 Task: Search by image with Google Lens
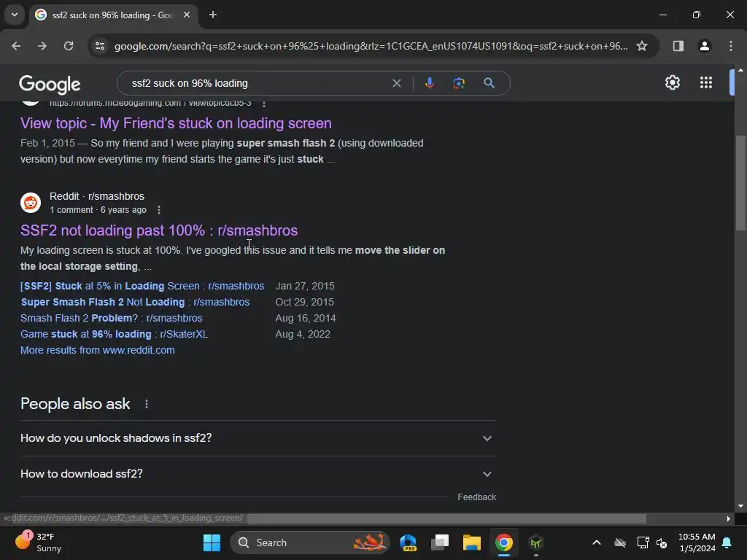pyautogui.click(x=458, y=83)
